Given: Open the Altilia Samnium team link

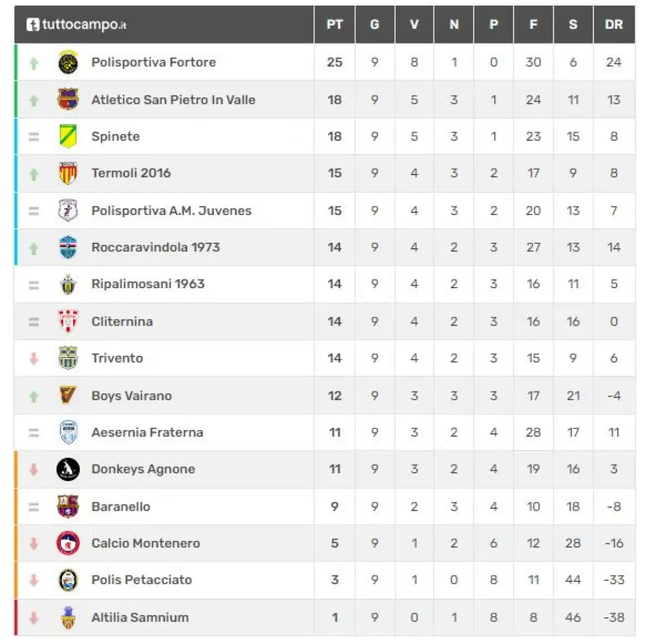Looking at the screenshot, I should coord(140,617).
